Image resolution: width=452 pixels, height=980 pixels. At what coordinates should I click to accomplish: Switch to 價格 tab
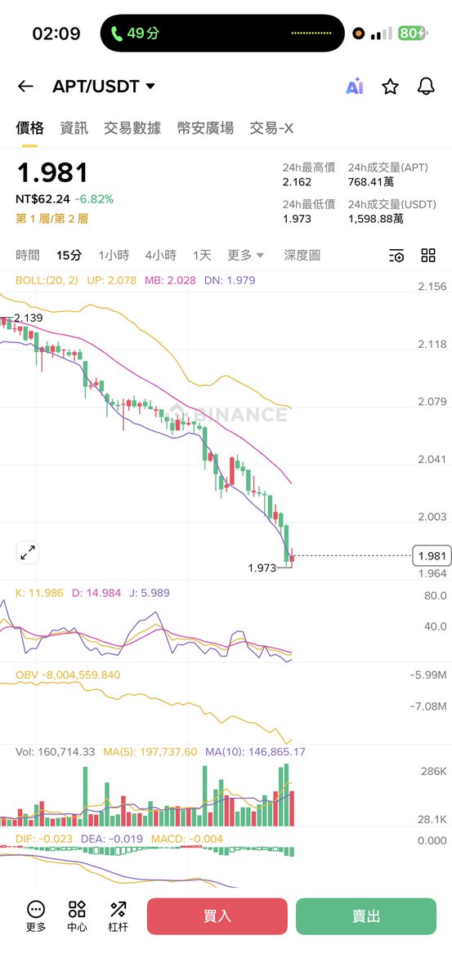click(30, 128)
